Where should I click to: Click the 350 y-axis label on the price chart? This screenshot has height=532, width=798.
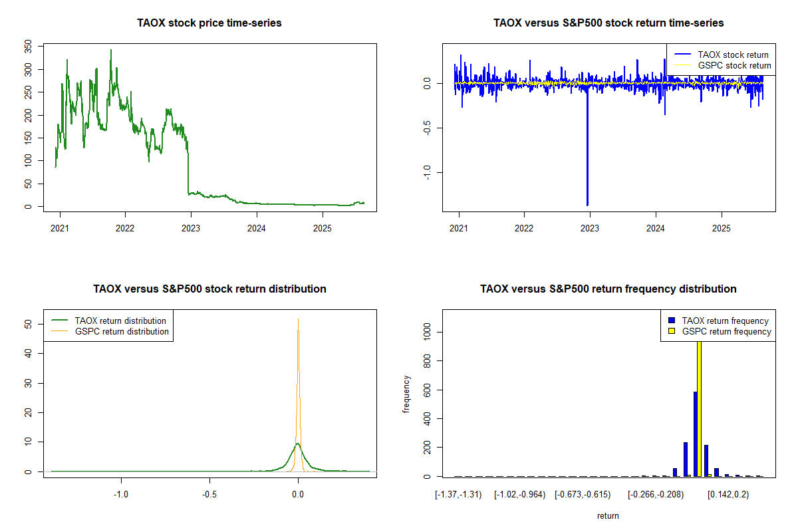[x=29, y=47]
